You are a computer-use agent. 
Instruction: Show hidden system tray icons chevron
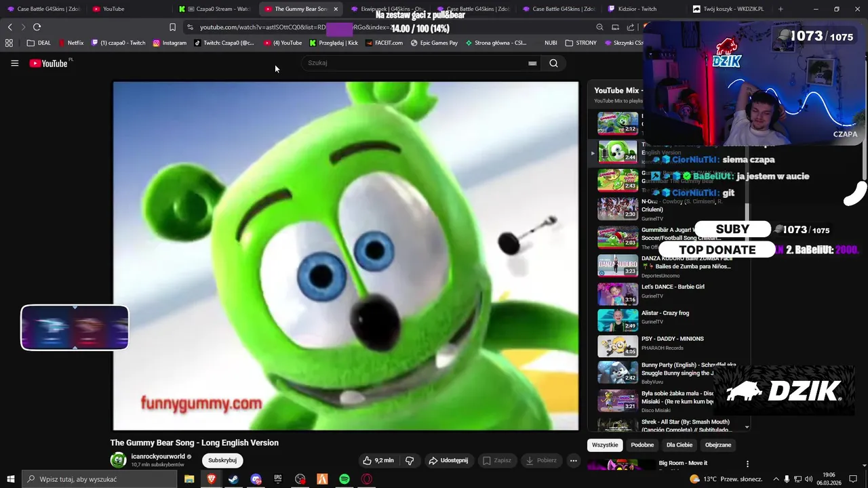776,479
